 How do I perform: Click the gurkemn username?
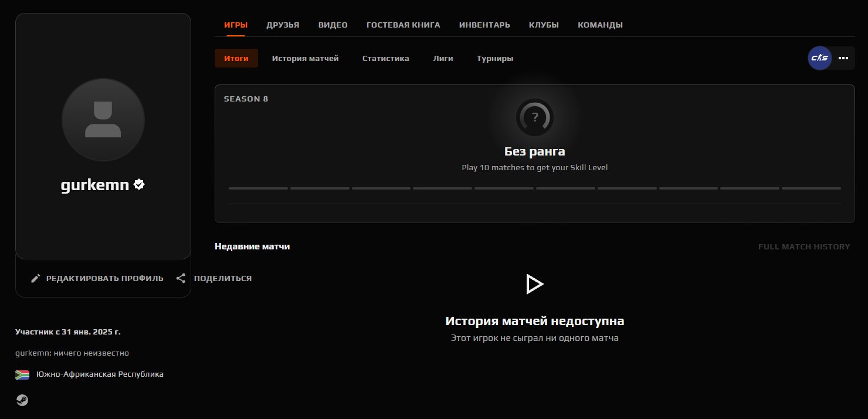95,185
